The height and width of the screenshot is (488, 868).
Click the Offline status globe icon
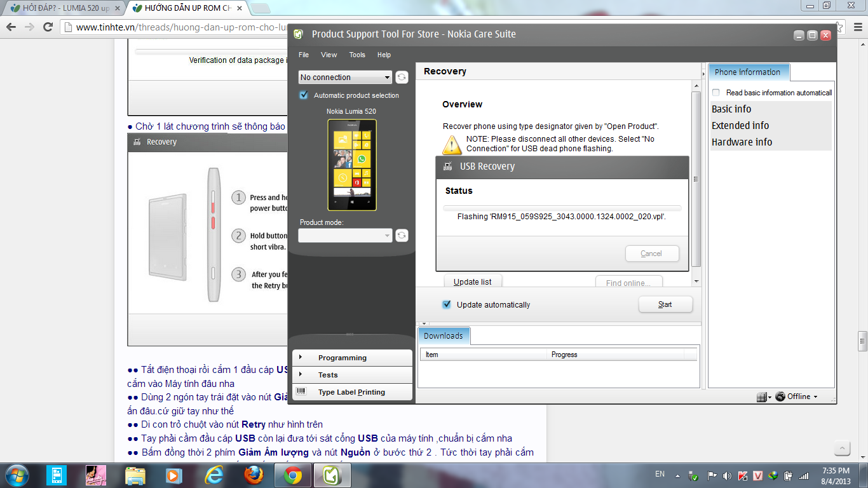pos(780,396)
